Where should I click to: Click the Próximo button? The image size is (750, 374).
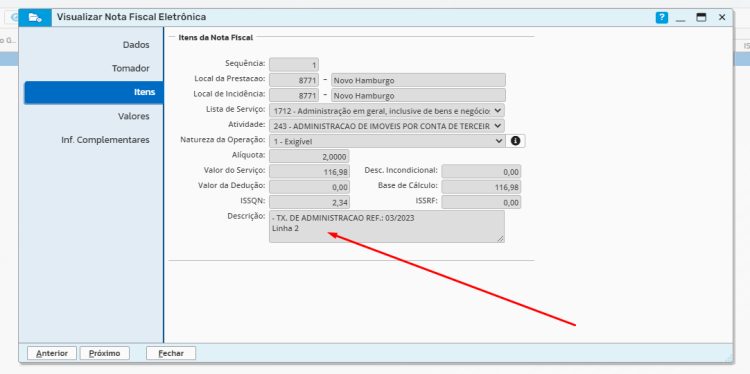(105, 353)
